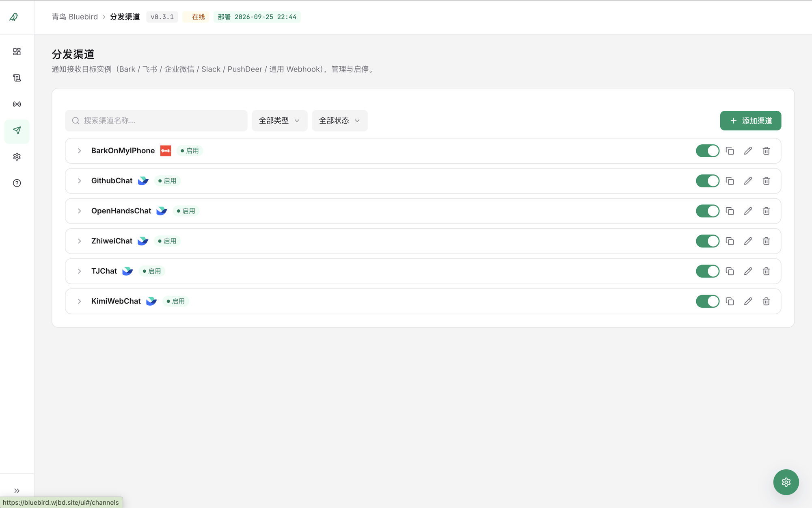Select the paper plane channels icon
812x508 pixels.
[17, 130]
